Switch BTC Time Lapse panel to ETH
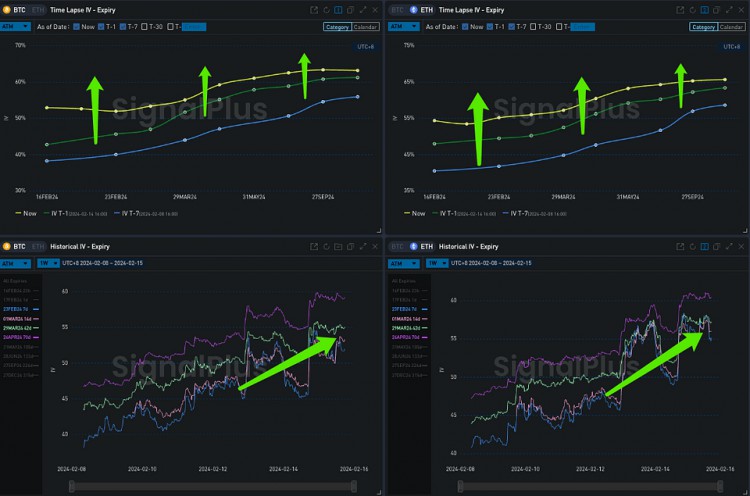 [x=38, y=10]
